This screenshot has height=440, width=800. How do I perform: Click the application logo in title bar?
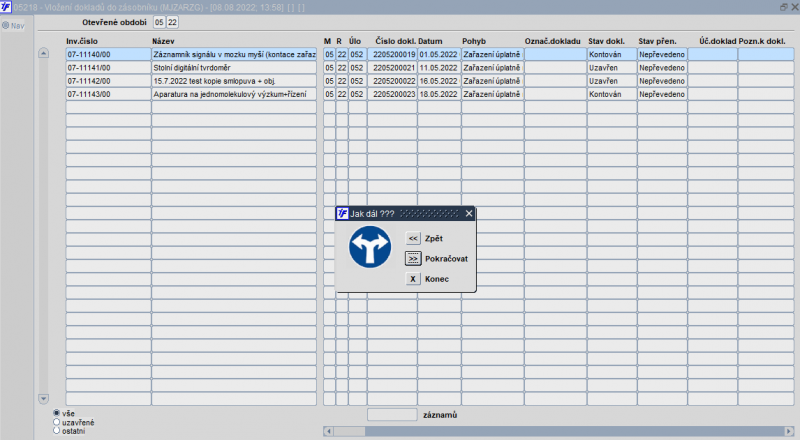(6, 7)
